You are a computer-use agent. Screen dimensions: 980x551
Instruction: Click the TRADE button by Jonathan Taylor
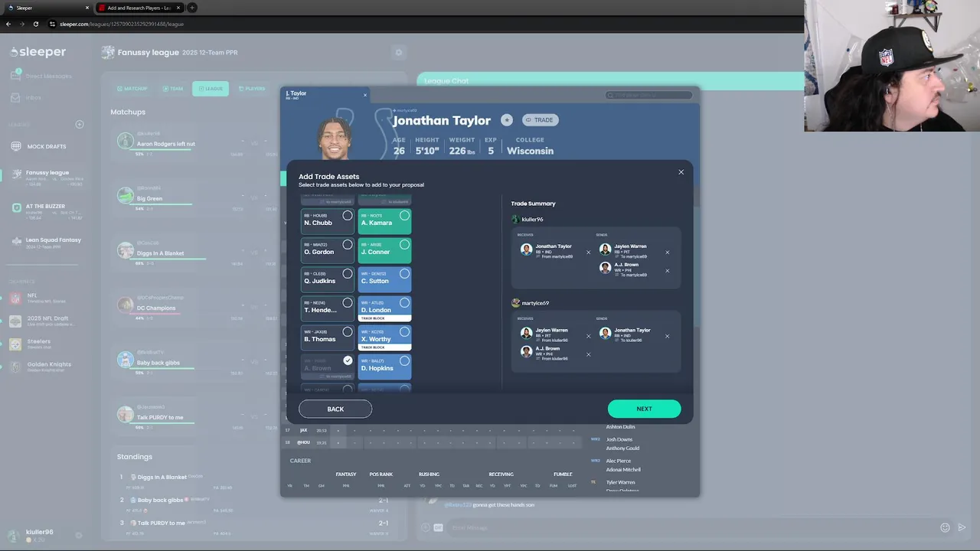point(540,120)
